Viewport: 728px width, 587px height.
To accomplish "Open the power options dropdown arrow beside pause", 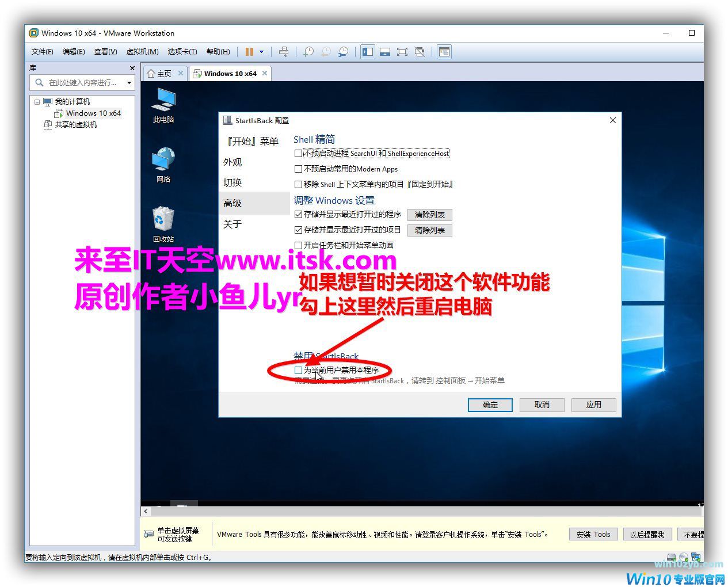I will click(261, 52).
